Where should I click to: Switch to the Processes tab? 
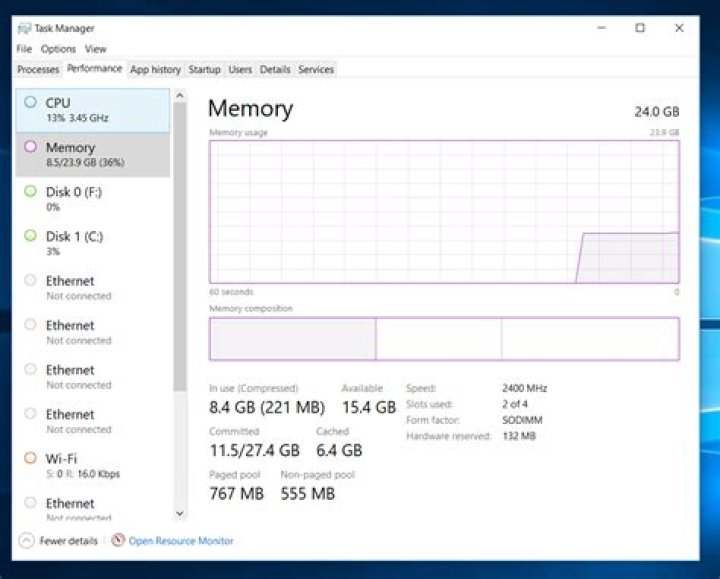tap(38, 69)
